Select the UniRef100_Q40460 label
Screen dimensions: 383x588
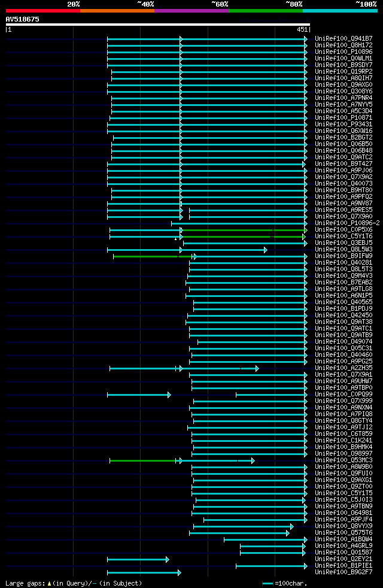point(344,355)
